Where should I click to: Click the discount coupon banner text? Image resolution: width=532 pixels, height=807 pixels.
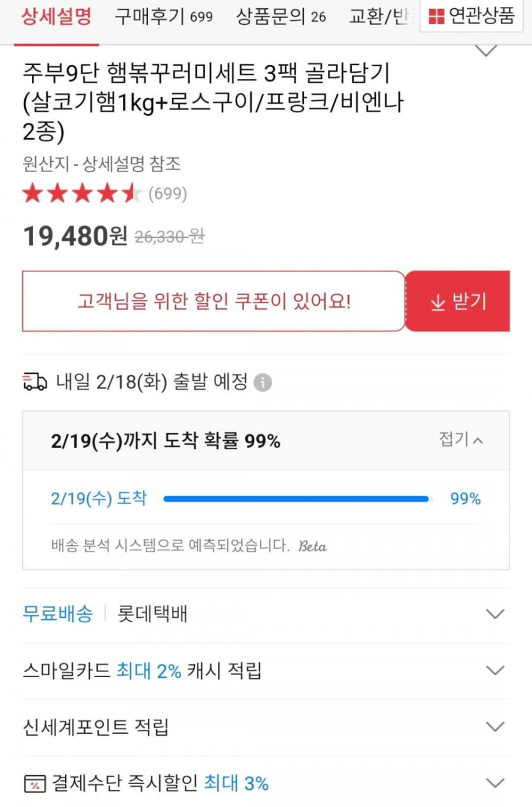click(x=214, y=301)
